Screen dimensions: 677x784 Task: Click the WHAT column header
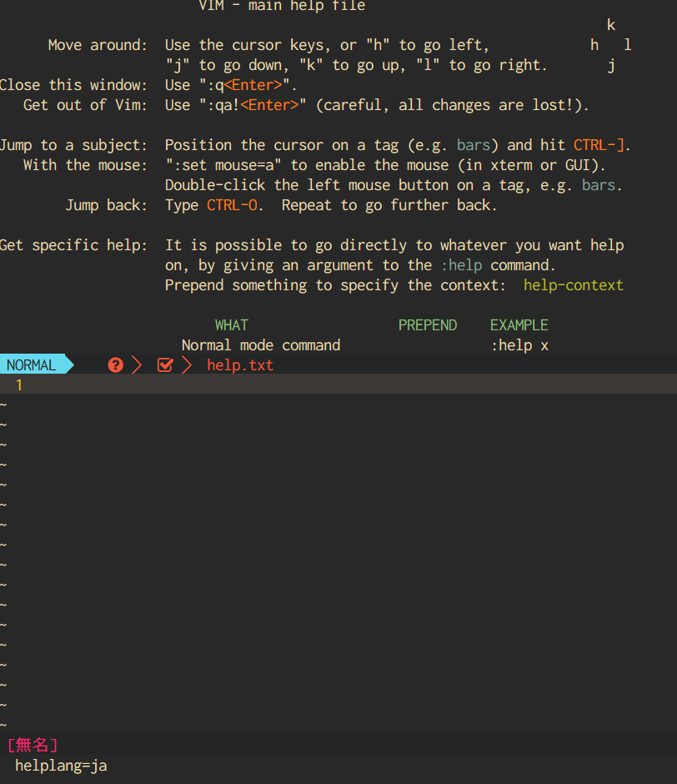(231, 324)
